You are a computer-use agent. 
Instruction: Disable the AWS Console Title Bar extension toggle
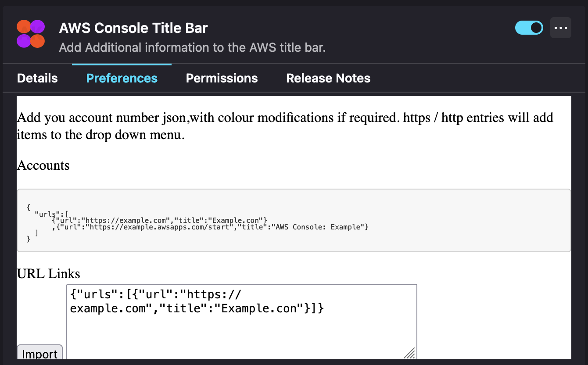pyautogui.click(x=529, y=27)
